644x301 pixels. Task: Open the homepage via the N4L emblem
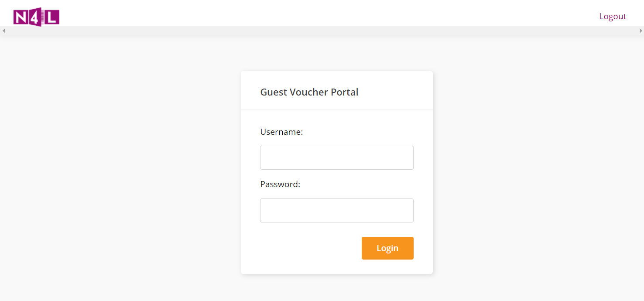click(x=37, y=17)
